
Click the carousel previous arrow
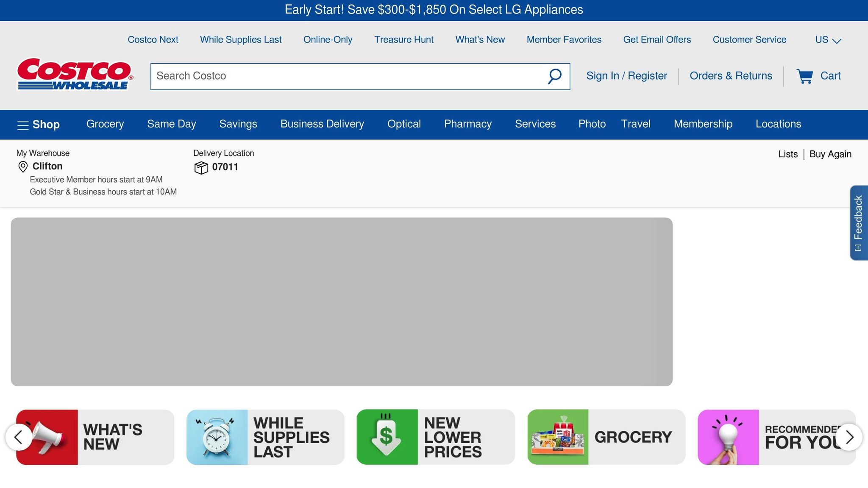coord(18,437)
